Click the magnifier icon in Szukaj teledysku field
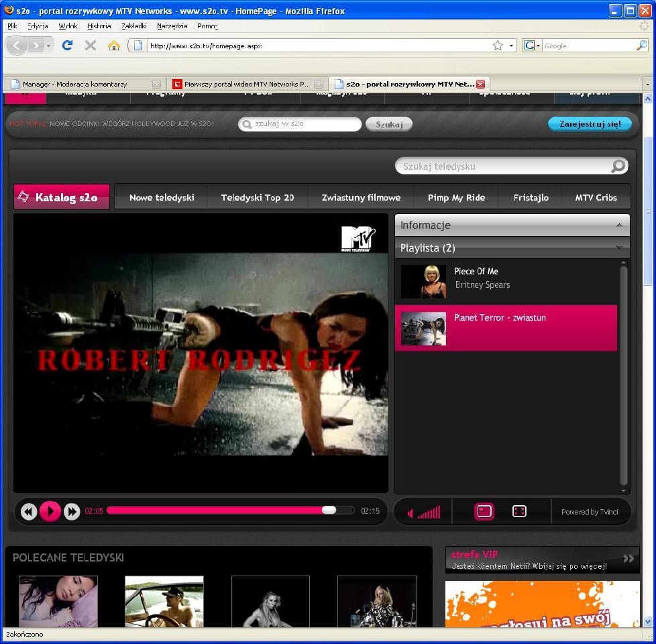The width and height of the screenshot is (656, 644). [618, 166]
